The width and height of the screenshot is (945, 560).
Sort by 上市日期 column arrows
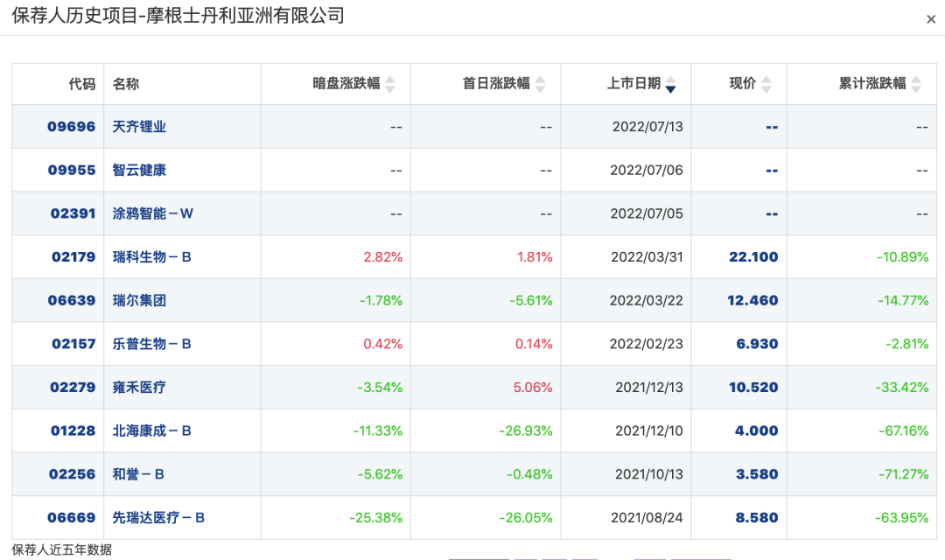pyautogui.click(x=671, y=84)
